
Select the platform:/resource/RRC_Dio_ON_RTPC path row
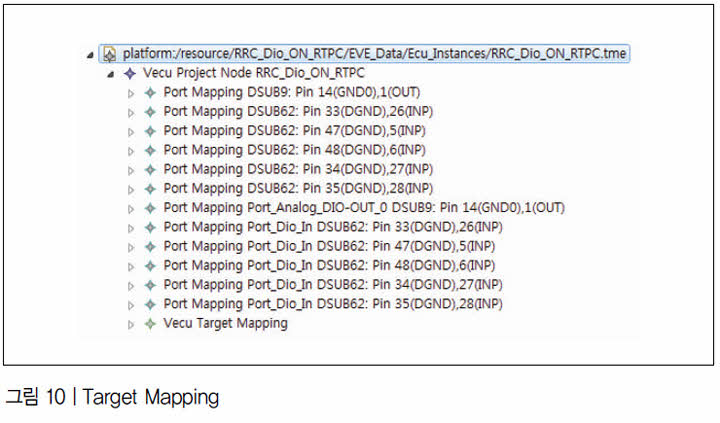pos(364,53)
